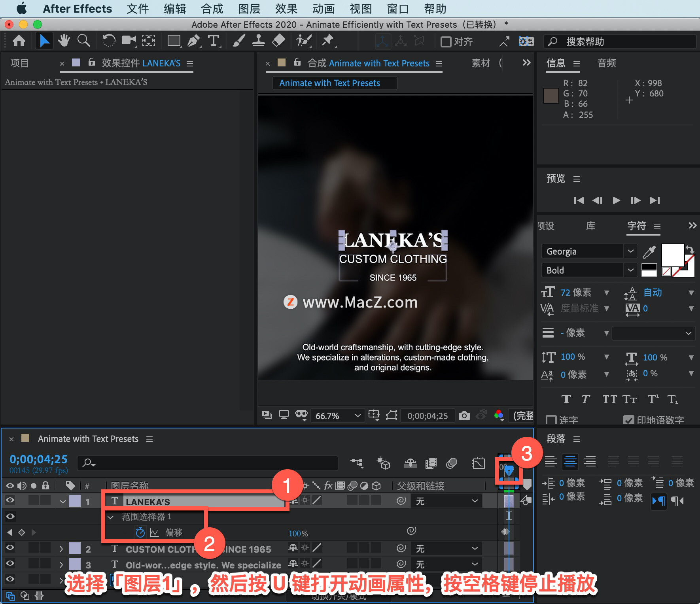700x604 pixels.
Task: Toggle Faux Italic style button
Action: (586, 399)
